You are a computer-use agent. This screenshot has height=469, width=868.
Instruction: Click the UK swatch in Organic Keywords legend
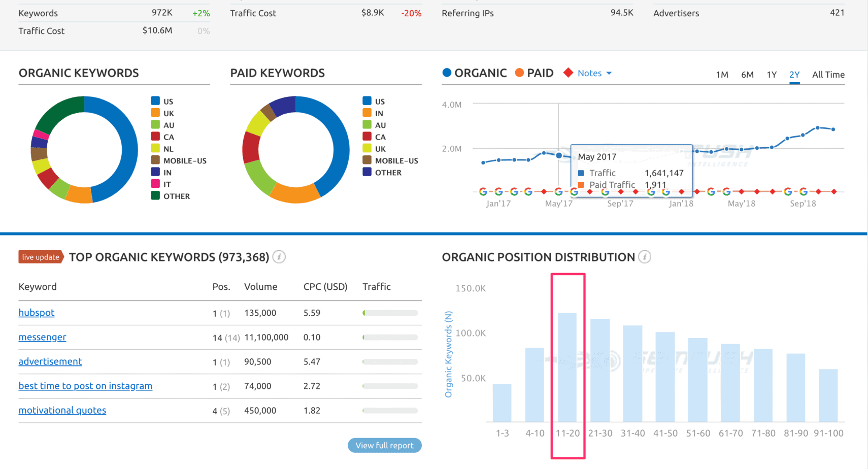[155, 113]
